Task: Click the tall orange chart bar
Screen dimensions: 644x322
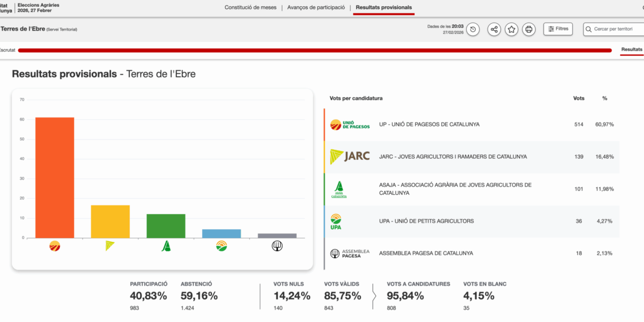Action: click(55, 177)
